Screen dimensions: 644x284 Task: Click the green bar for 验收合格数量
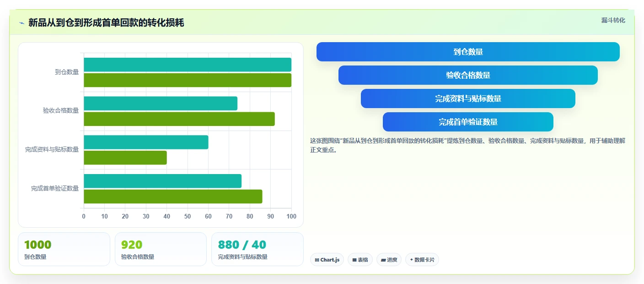[179, 119]
